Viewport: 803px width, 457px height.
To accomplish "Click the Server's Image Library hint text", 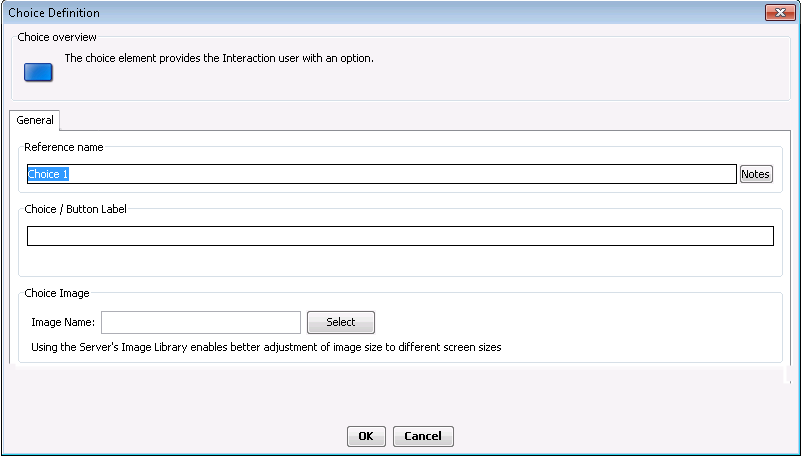I will (x=266, y=347).
